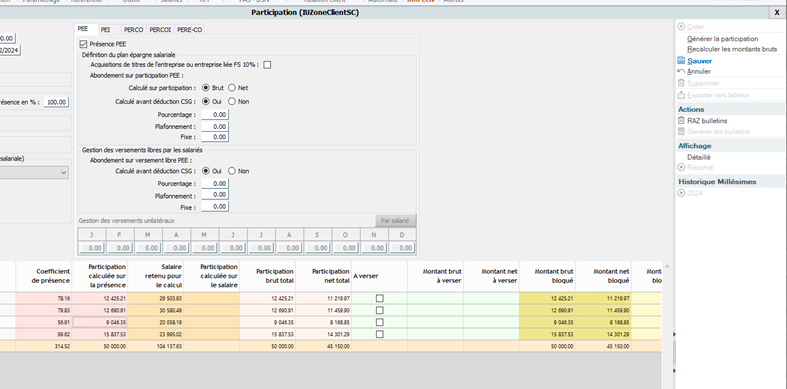Select Non for participation CSG deduction
Viewport: 787px width, 389px height.
231,101
